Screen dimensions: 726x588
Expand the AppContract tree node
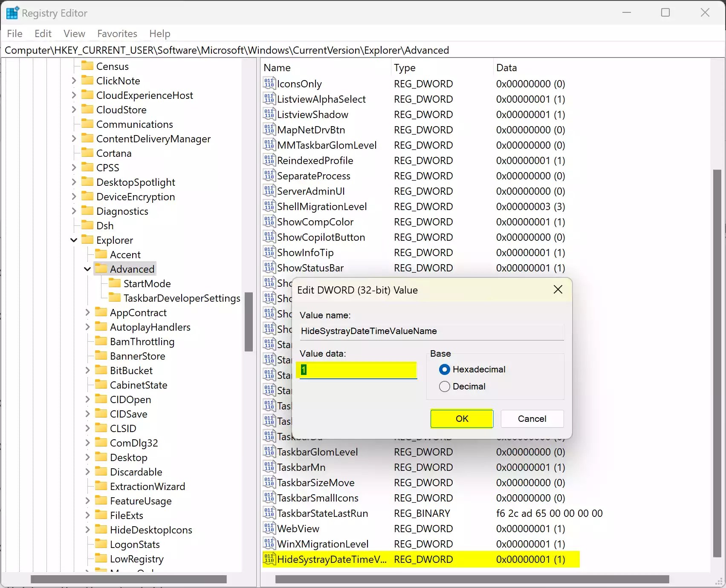(x=87, y=312)
